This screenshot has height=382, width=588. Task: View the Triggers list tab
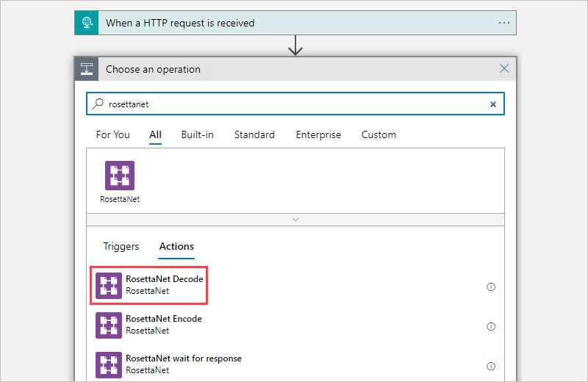point(121,246)
